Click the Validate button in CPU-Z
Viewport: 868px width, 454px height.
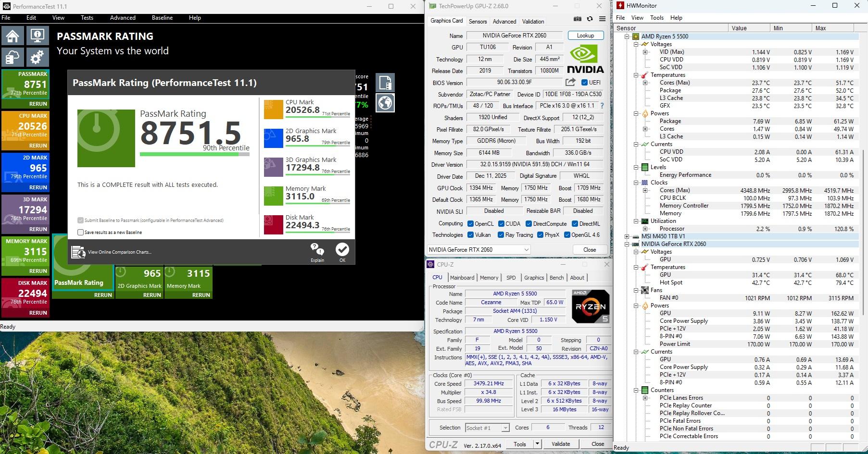point(560,444)
